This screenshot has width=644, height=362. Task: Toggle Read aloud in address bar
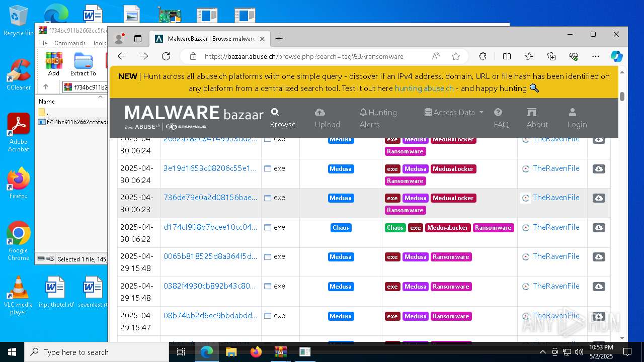tap(436, 56)
